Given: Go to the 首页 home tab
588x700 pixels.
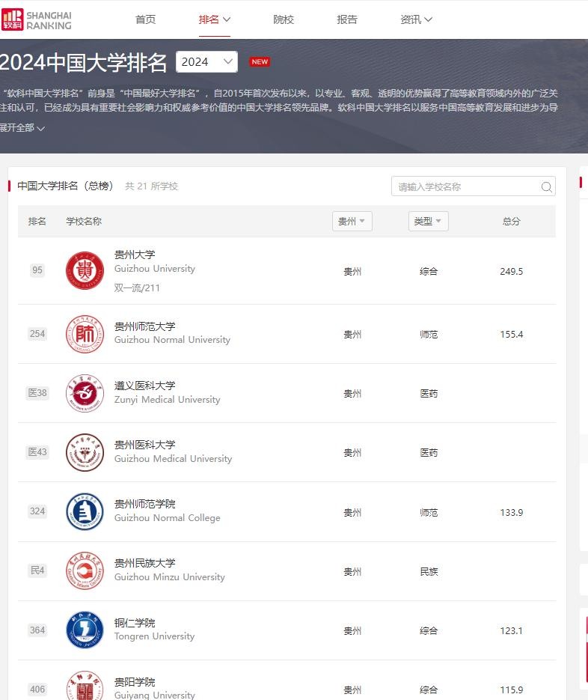Looking at the screenshot, I should (x=145, y=19).
